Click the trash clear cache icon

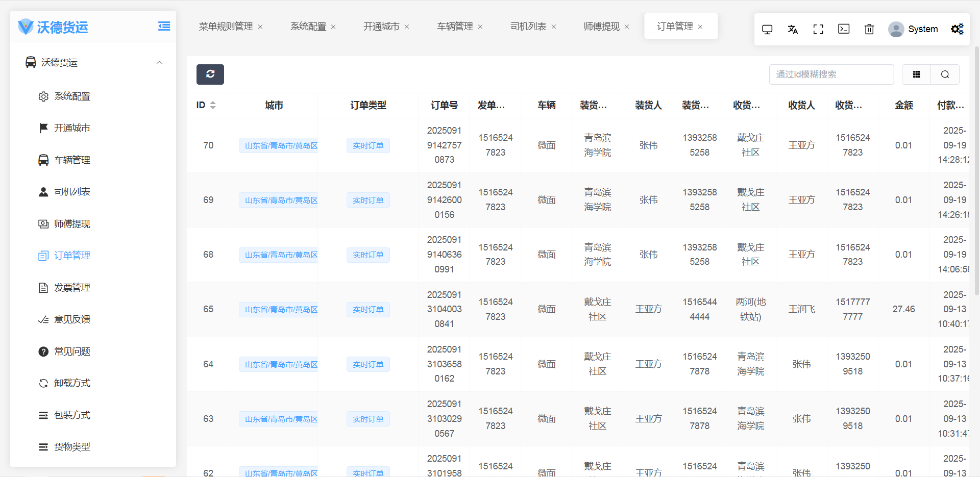(x=869, y=30)
